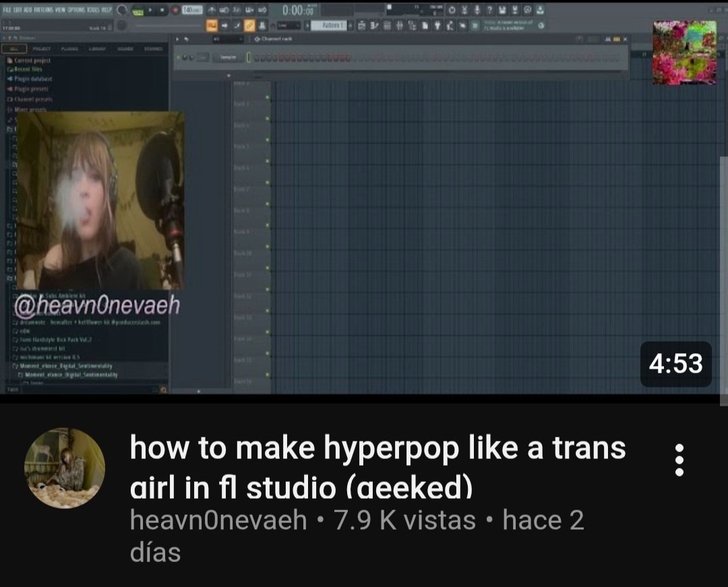The width and height of the screenshot is (728, 587).
Task: Open the 'edm' folder in browser
Action: 22,331
